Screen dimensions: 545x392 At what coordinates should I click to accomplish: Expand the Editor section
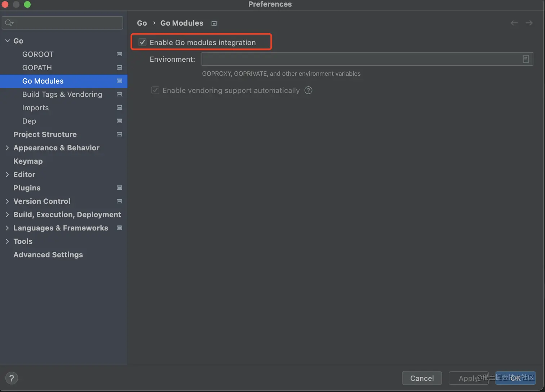coord(7,175)
